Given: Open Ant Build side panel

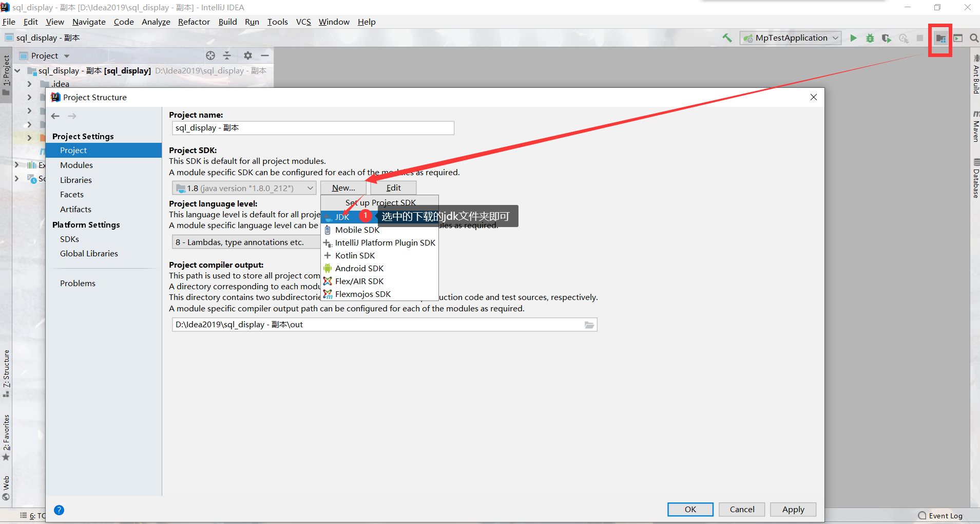Looking at the screenshot, I should [975, 74].
